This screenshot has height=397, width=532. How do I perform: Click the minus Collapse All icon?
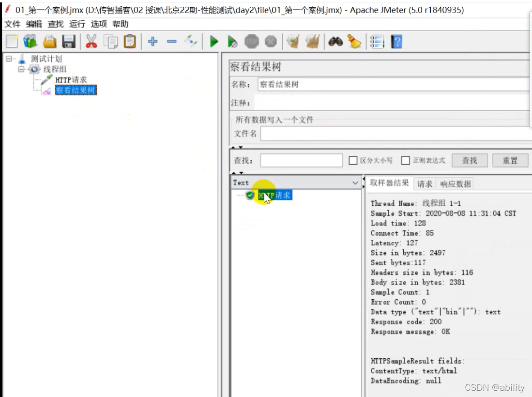click(172, 42)
